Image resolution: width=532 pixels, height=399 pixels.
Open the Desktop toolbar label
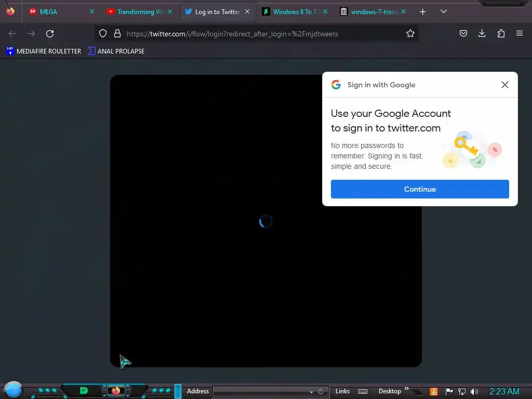pyautogui.click(x=390, y=391)
